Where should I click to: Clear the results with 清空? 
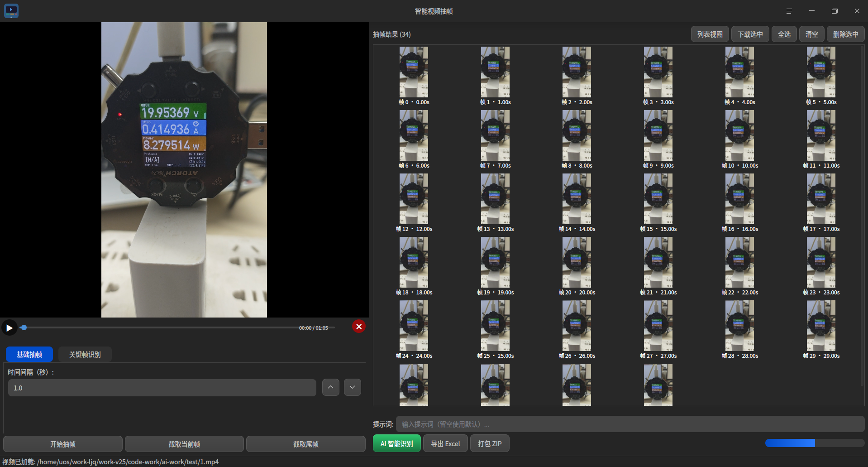click(811, 34)
